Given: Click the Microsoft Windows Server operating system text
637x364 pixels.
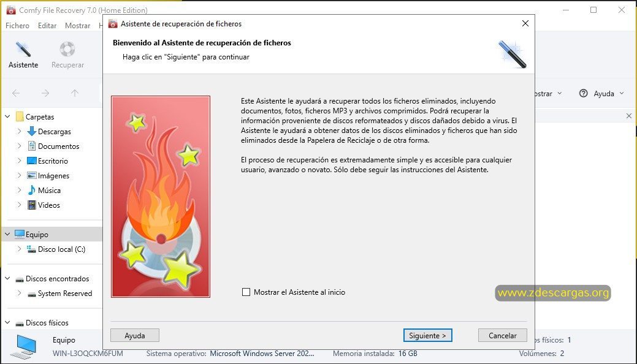Looking at the screenshot, I should click(x=262, y=354).
